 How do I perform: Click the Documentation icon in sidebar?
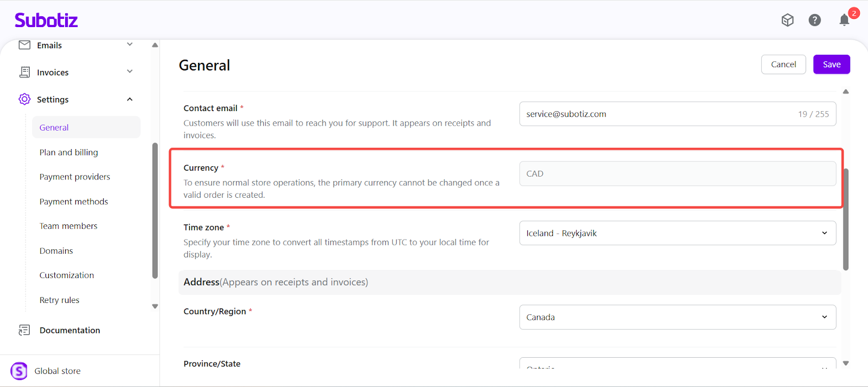[x=24, y=330]
